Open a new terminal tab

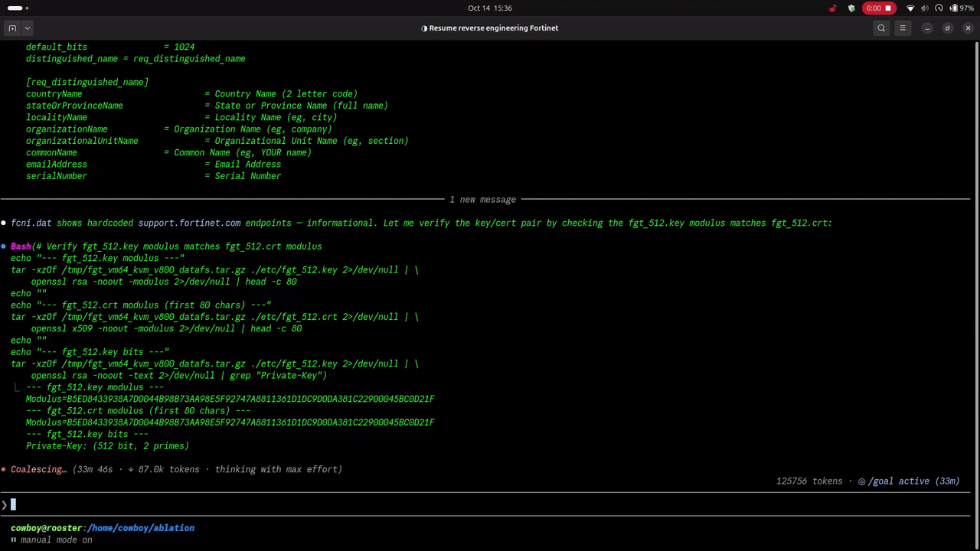(x=12, y=28)
